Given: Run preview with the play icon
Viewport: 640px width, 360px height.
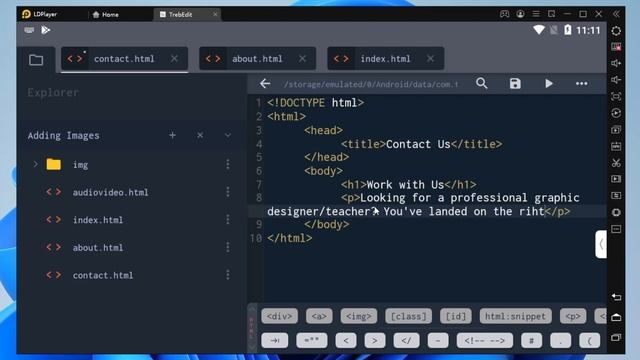Looking at the screenshot, I should pos(549,84).
